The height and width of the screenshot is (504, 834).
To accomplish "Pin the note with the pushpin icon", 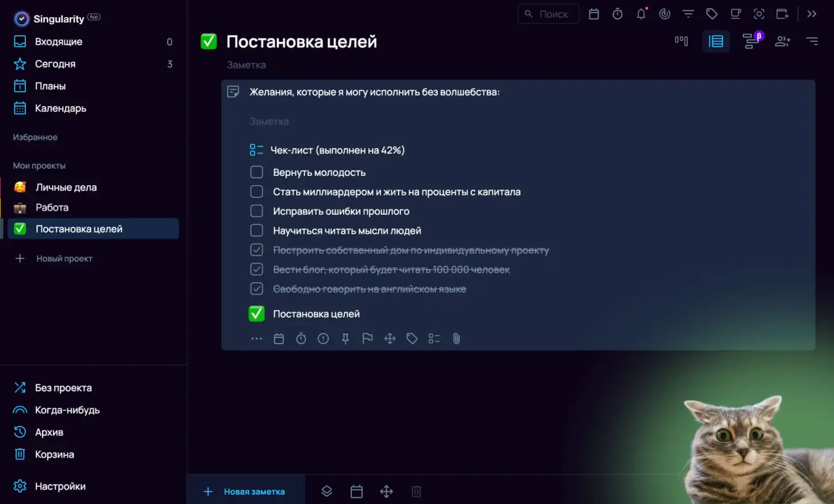I will pos(345,339).
